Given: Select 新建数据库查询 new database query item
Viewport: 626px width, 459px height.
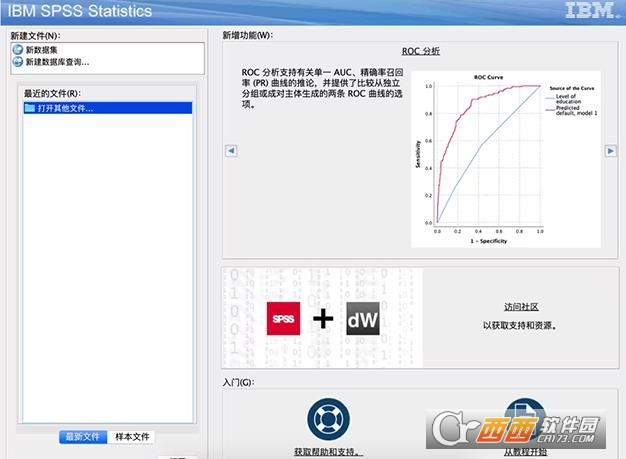Looking at the screenshot, I should pos(57,62).
